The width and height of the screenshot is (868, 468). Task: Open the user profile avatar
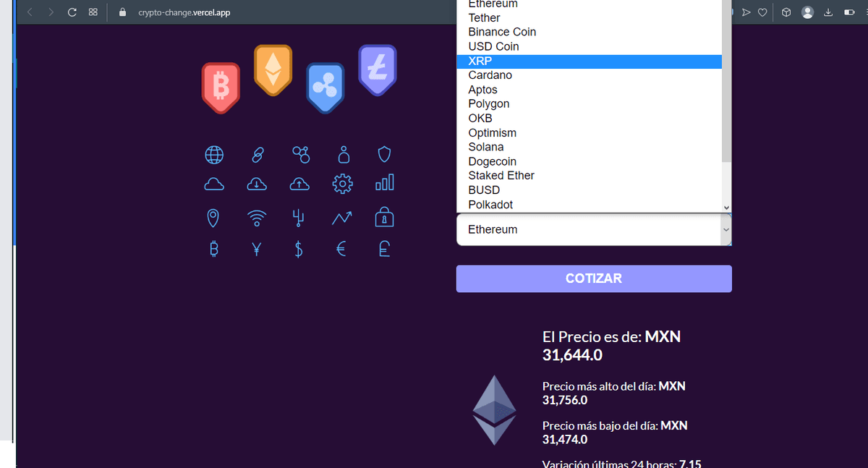tap(808, 12)
